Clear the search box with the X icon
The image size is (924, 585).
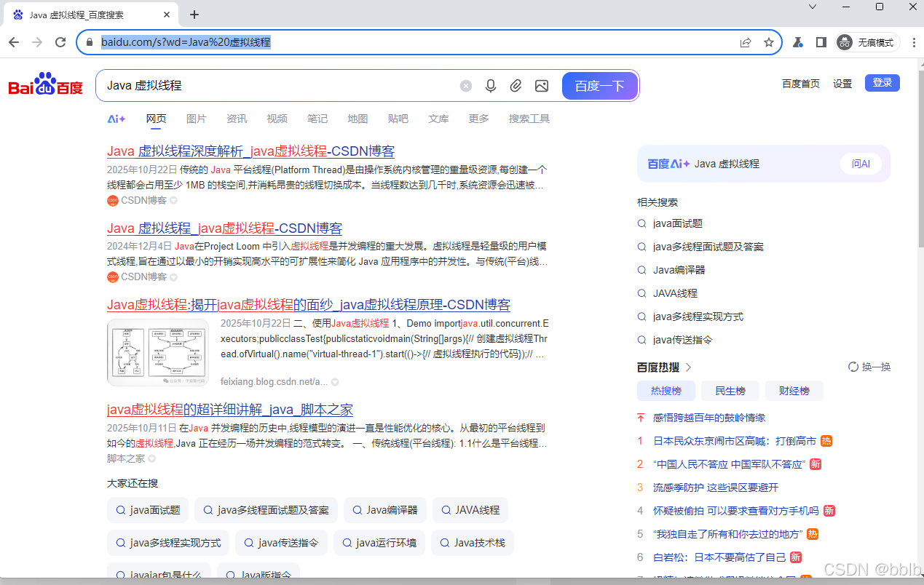(x=465, y=86)
